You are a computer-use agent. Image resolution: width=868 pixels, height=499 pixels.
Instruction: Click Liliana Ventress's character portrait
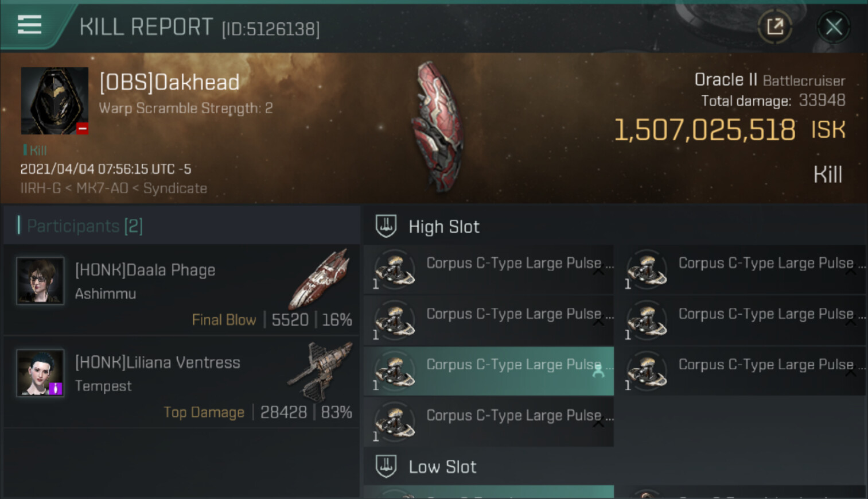40,373
